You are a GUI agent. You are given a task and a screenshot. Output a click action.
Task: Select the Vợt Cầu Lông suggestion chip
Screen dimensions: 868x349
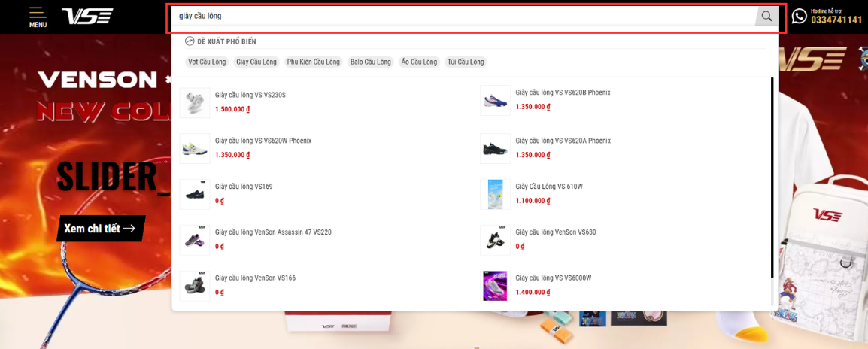coord(207,62)
